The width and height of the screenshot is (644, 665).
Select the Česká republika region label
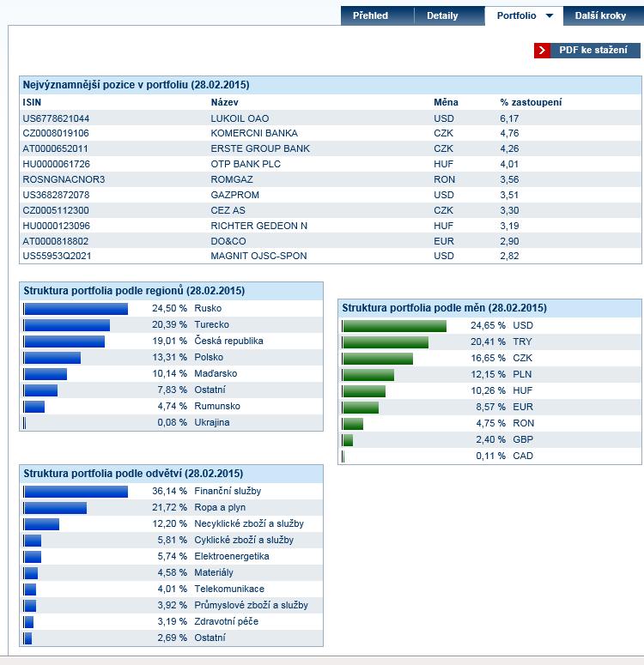tap(228, 341)
